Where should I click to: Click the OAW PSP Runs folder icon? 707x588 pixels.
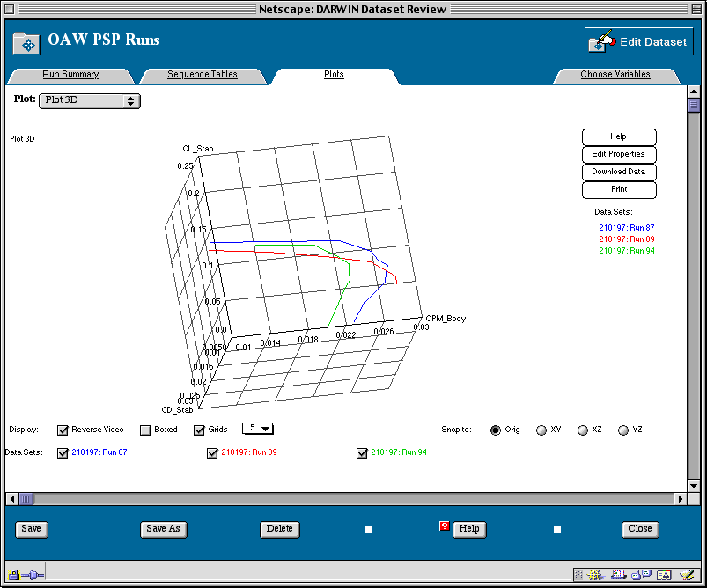pyautogui.click(x=26, y=43)
